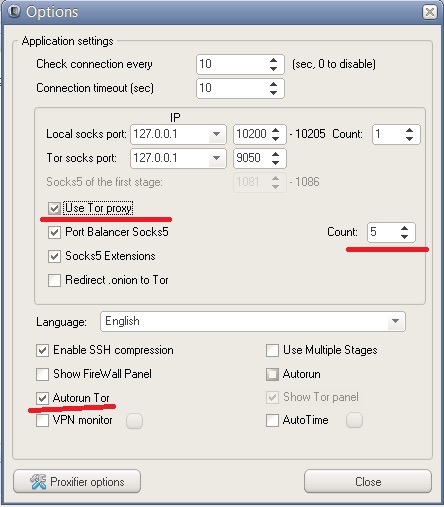Open Proxifier options with tools icon
This screenshot has height=507, width=444.
(77, 482)
